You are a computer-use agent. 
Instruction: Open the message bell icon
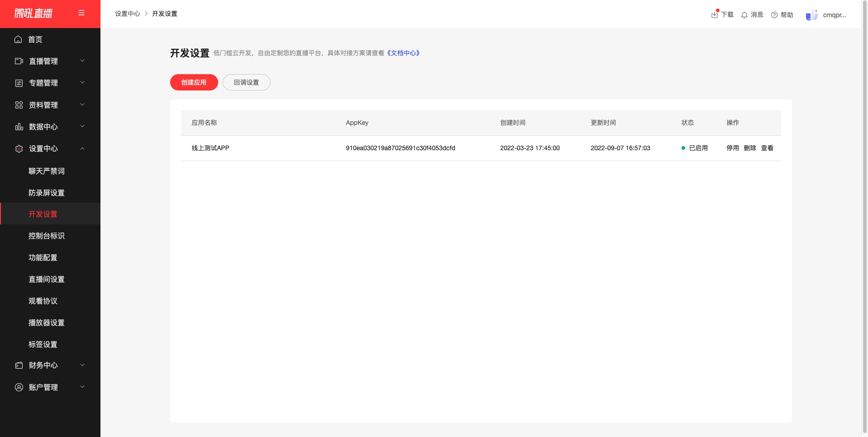pos(744,15)
